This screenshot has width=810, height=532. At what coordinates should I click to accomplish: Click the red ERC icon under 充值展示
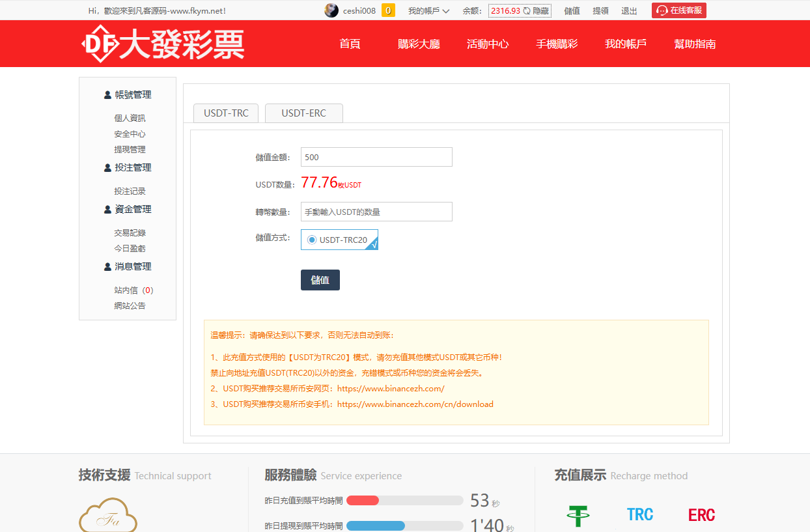(x=701, y=514)
